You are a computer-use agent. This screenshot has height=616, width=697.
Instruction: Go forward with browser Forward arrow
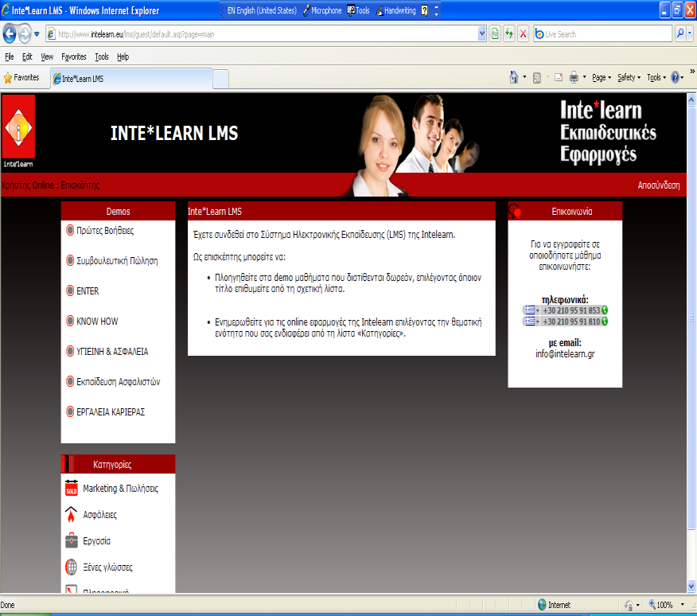[x=25, y=33]
